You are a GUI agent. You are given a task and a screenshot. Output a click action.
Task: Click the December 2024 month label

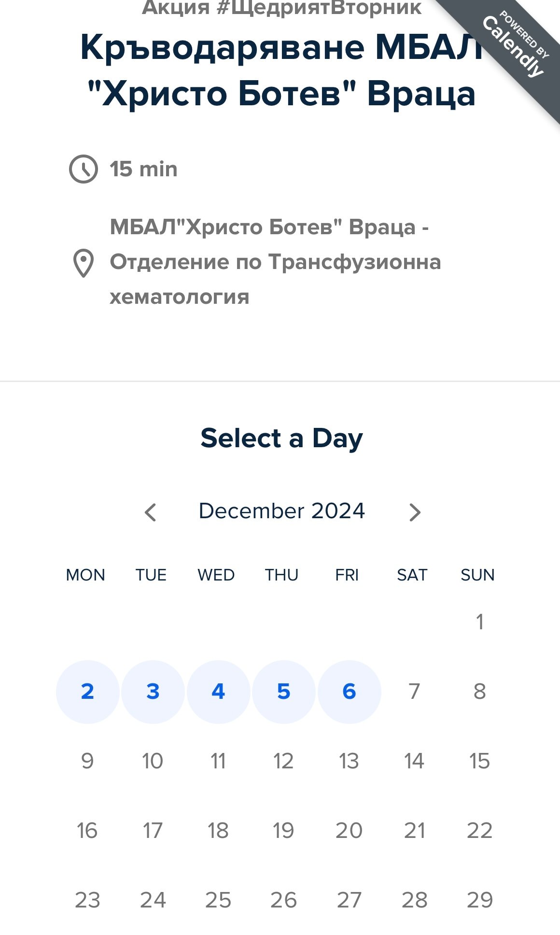(x=282, y=511)
